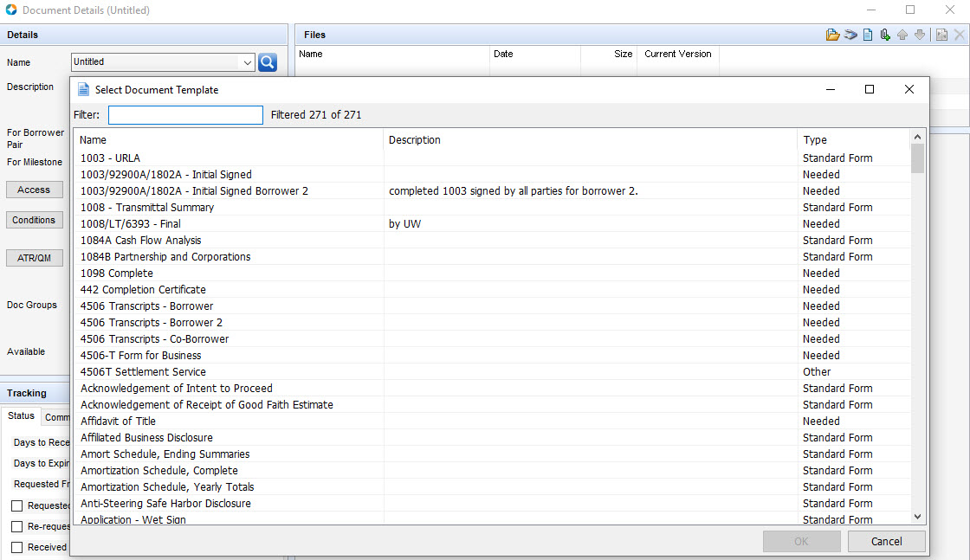
Task: Sort templates by Type column header
Action: pos(814,140)
